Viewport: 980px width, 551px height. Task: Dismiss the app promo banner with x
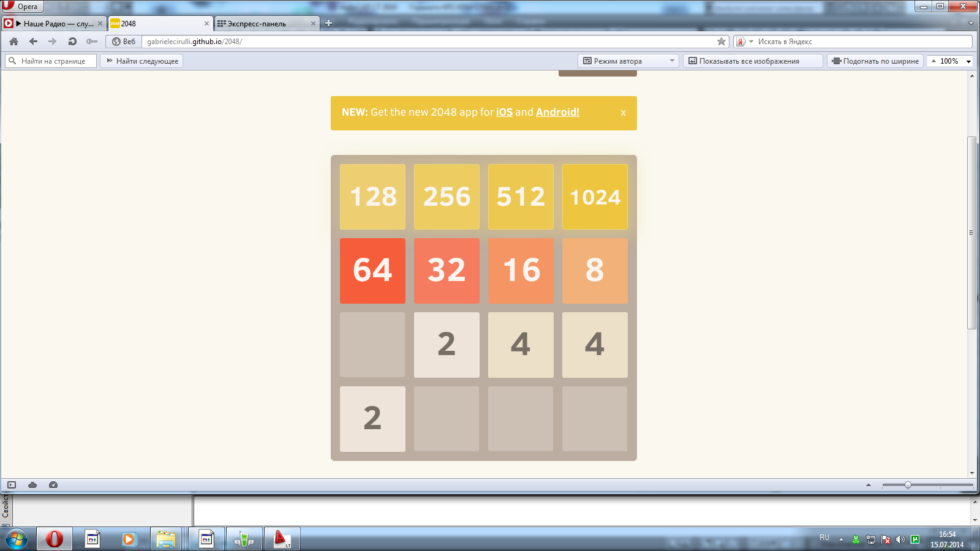(x=623, y=113)
